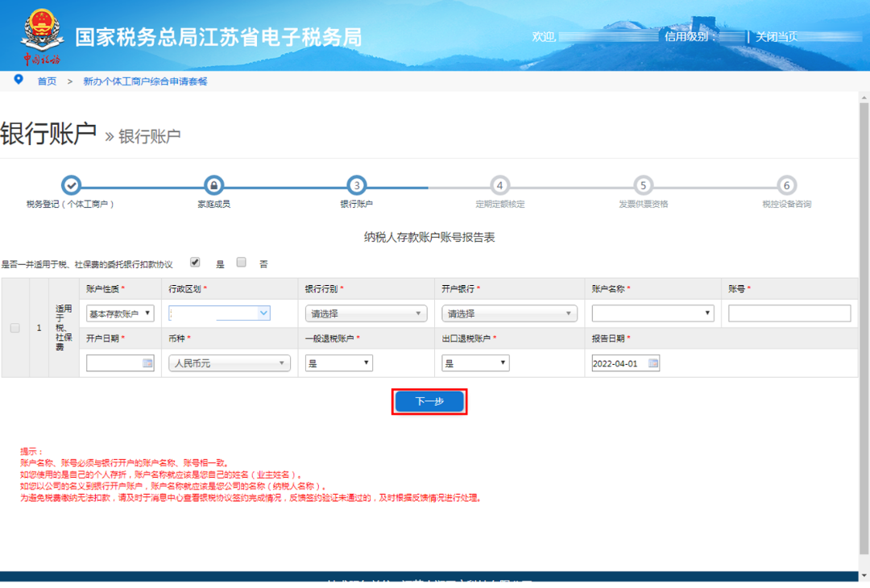Open the 出口退税账户 dropdown
This screenshot has width=870, height=588.
(x=475, y=362)
